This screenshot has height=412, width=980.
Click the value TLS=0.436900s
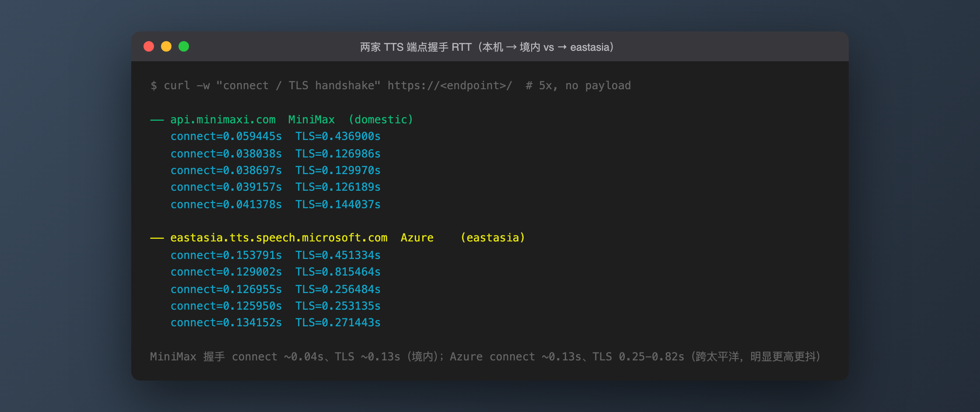coord(338,136)
